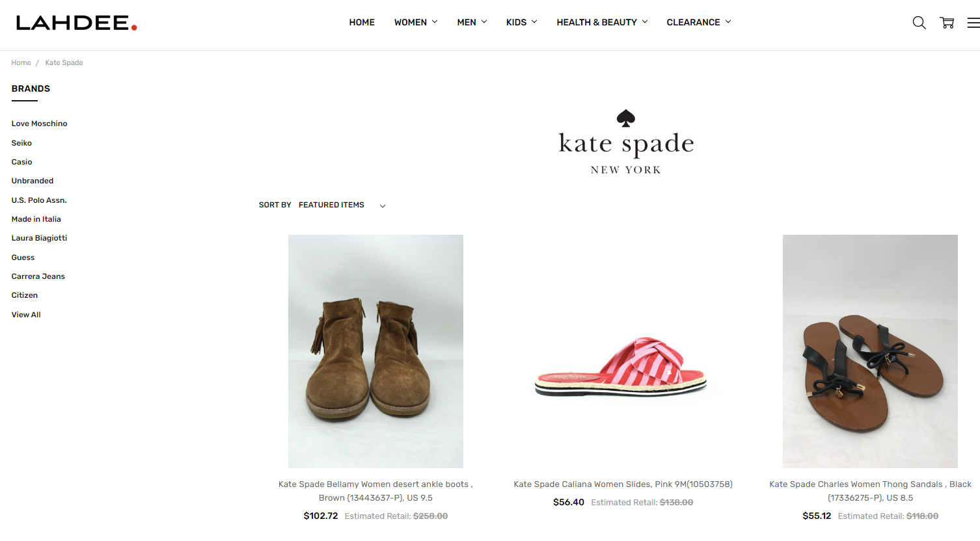Expand the Men menu dropdown
This screenshot has width=980, height=541.
click(x=472, y=22)
